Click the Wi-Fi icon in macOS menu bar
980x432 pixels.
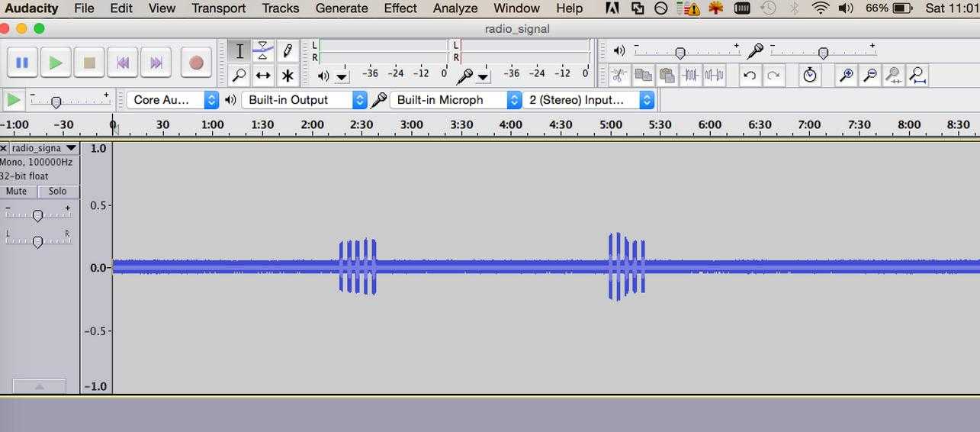pos(821,8)
